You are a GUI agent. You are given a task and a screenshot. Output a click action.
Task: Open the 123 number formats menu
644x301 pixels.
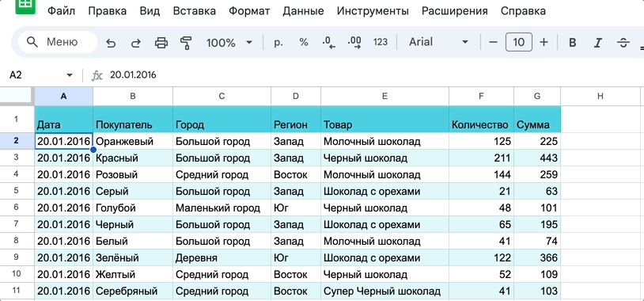pyautogui.click(x=380, y=42)
